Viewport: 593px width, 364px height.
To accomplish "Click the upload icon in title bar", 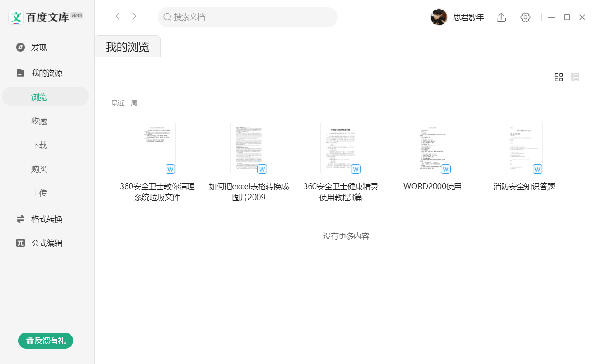I will 501,17.
